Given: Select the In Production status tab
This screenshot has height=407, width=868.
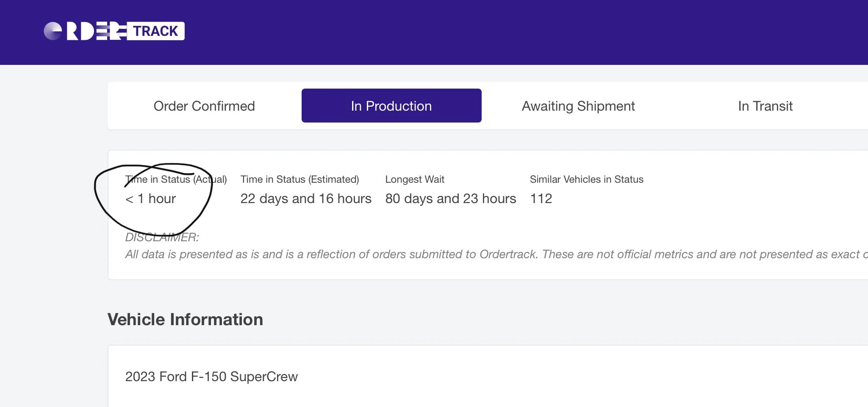Looking at the screenshot, I should (391, 106).
